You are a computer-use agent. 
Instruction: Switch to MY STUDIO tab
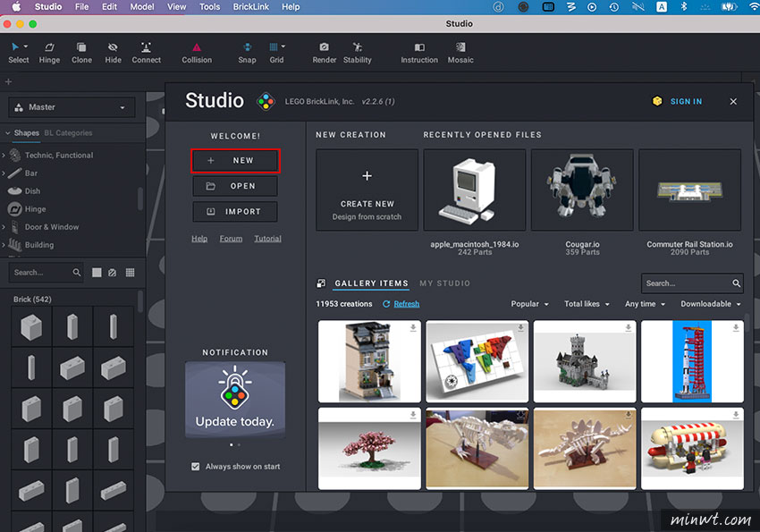[x=444, y=283]
